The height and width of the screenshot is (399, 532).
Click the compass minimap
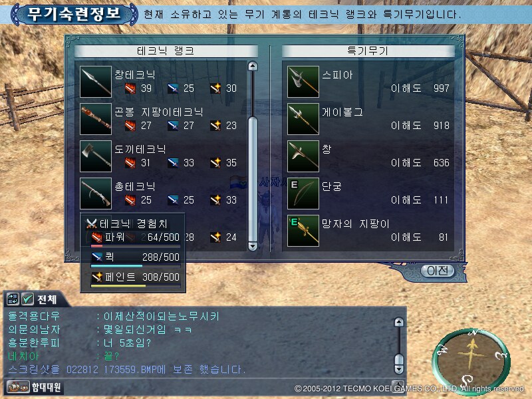[471, 362]
